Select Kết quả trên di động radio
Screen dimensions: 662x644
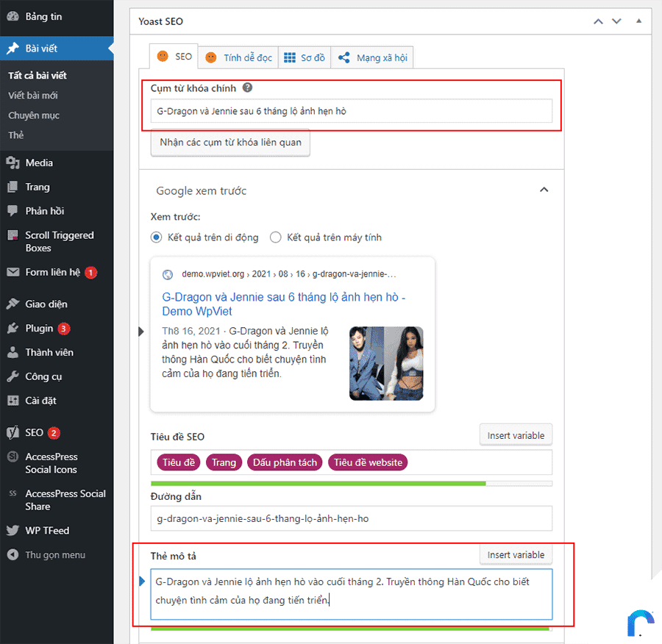[x=156, y=237]
